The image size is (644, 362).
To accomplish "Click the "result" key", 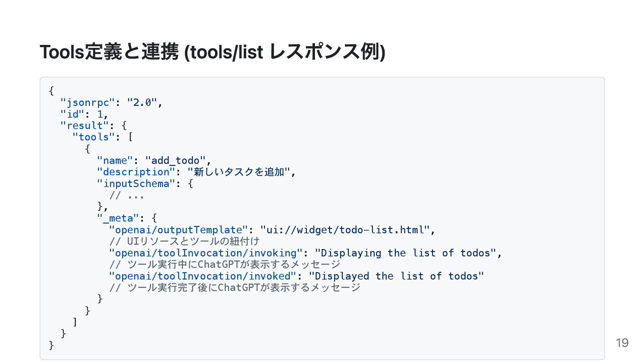I will coord(85,126).
